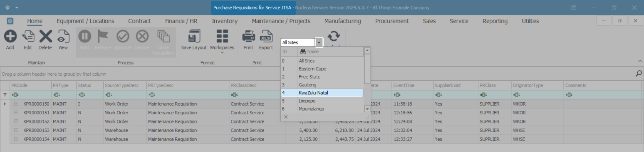Viewport: 644px width, 152px height.
Task: Open the search magnifier in grid
Action: coord(639,74)
